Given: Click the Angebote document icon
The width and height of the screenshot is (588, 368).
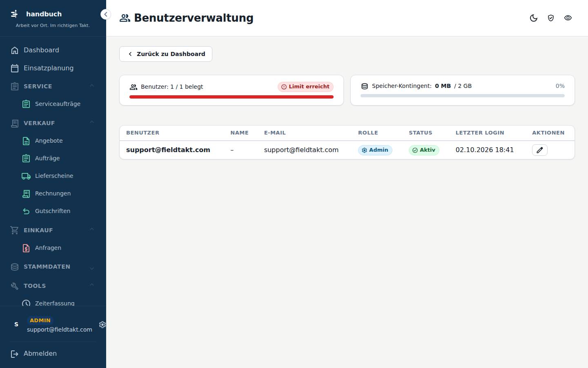Looking at the screenshot, I should pyautogui.click(x=26, y=141).
